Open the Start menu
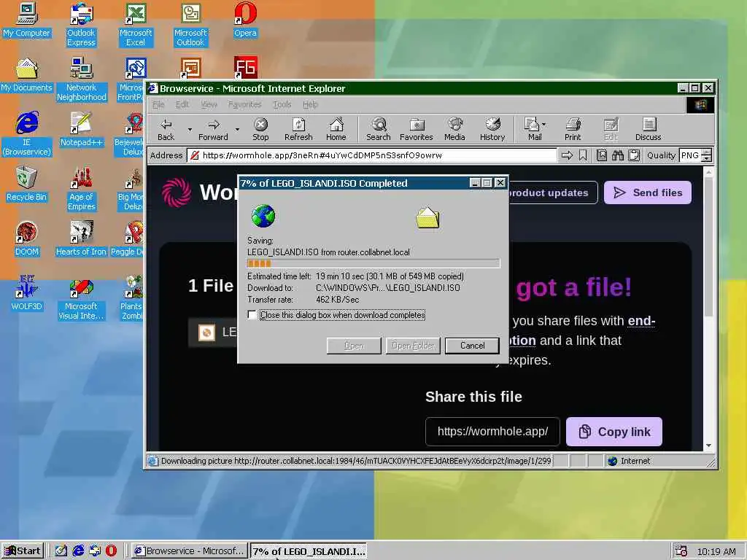Viewport: 747px width, 560px height. [x=23, y=551]
